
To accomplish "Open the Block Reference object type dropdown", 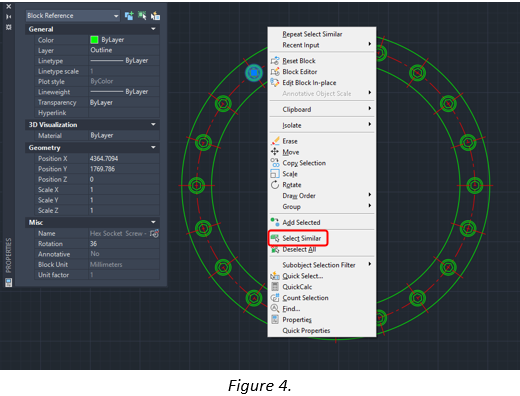I will click(x=73, y=16).
